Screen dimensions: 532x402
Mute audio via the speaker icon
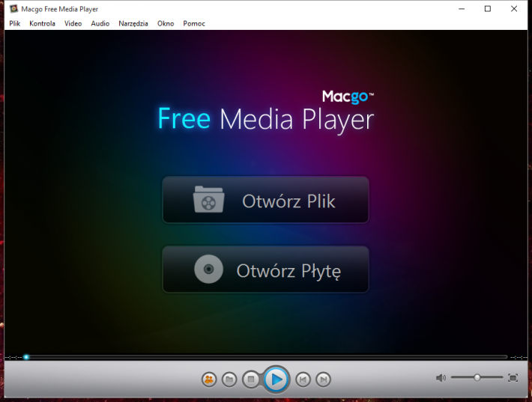441,377
